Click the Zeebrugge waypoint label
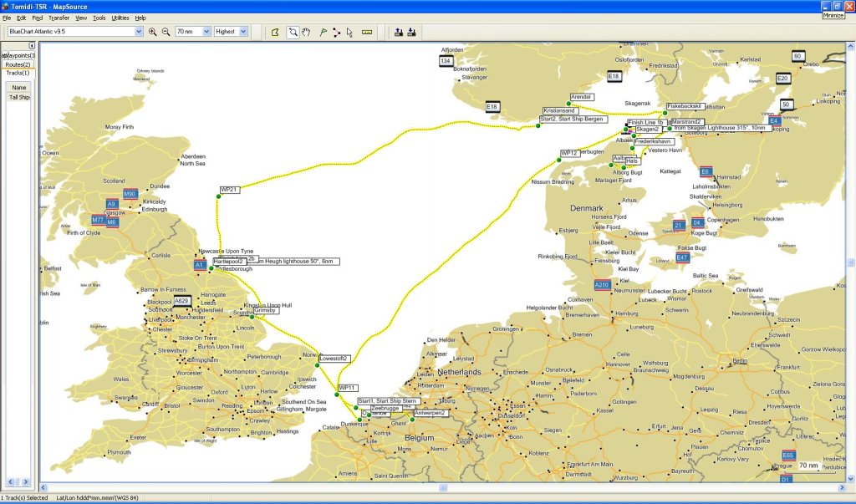Screen dimensions: 856x504 click(x=385, y=408)
